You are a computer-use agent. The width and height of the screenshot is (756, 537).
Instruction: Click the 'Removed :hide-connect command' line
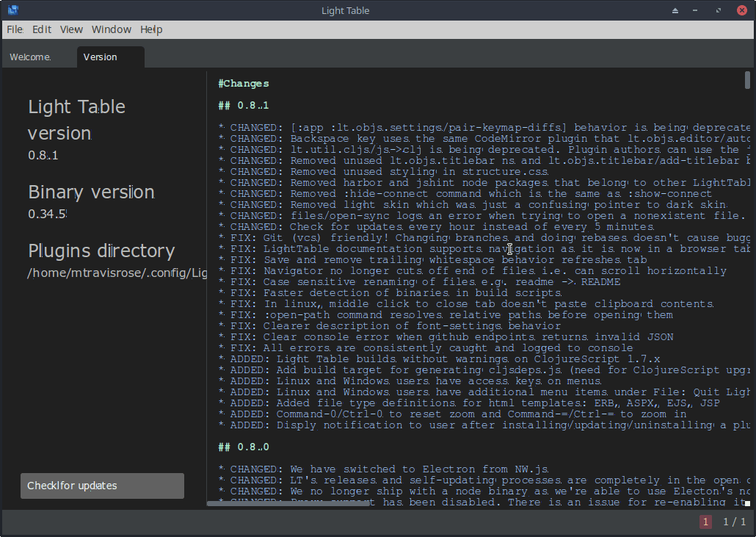point(465,194)
